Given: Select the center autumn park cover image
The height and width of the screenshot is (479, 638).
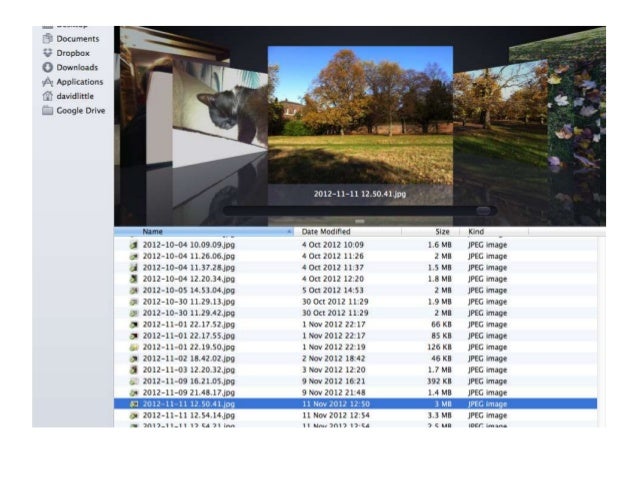Looking at the screenshot, I should tap(360, 115).
